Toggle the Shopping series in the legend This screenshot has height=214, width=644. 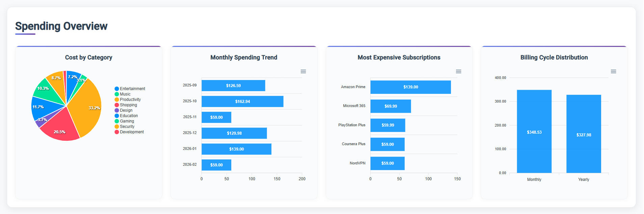tap(128, 105)
